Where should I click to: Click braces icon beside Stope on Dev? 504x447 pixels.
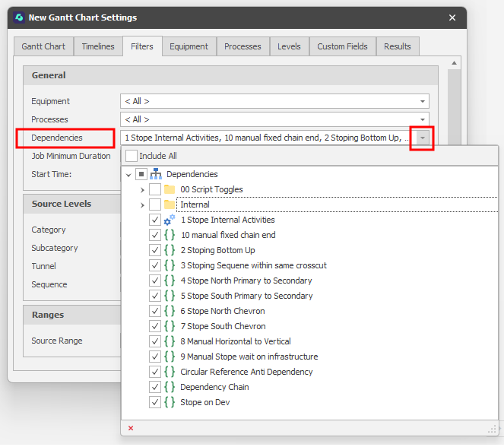pyautogui.click(x=170, y=403)
